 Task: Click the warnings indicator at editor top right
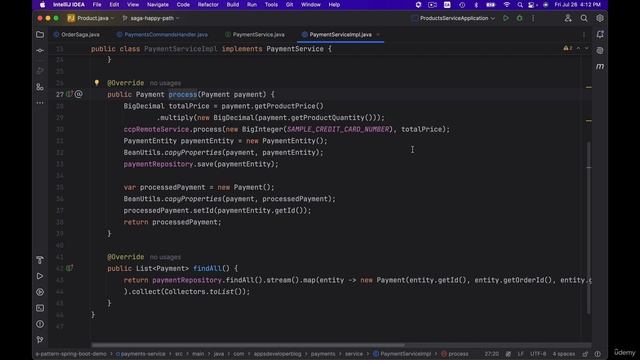pos(568,49)
